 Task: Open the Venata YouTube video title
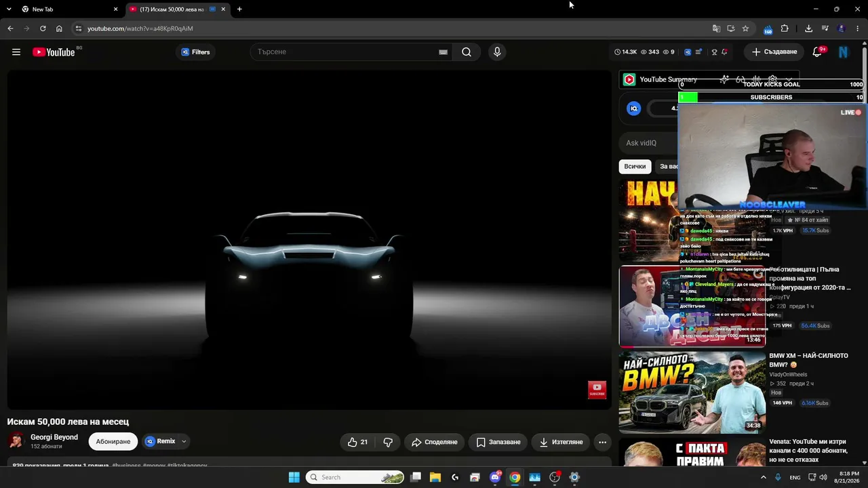coord(808,451)
